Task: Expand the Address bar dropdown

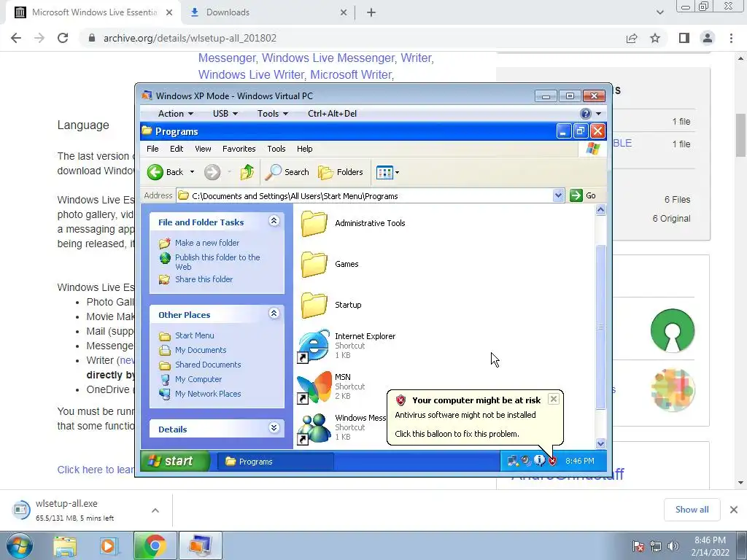Action: coord(558,195)
